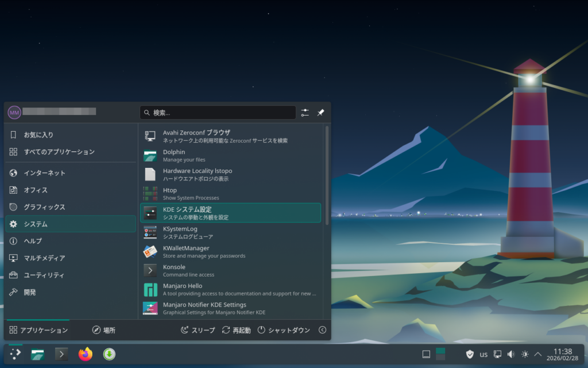Open the keyboard layout us indicator
Image resolution: width=588 pixels, height=368 pixels.
click(483, 354)
